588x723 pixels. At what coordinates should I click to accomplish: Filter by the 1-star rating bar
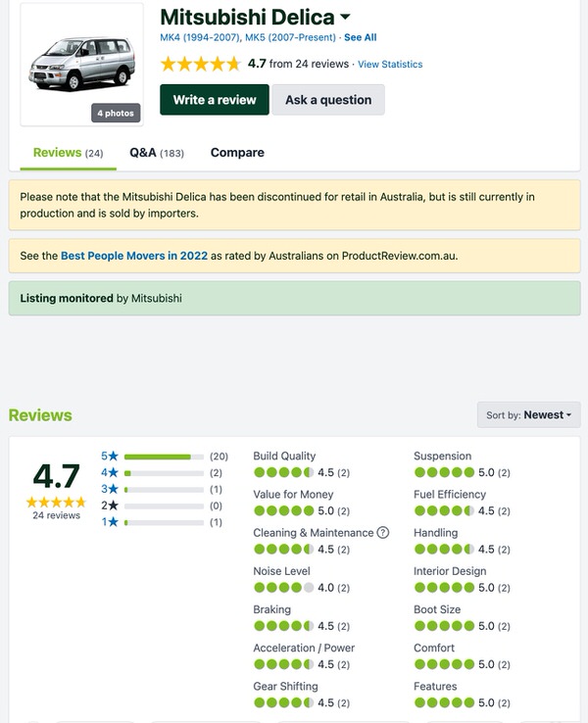pos(164,522)
